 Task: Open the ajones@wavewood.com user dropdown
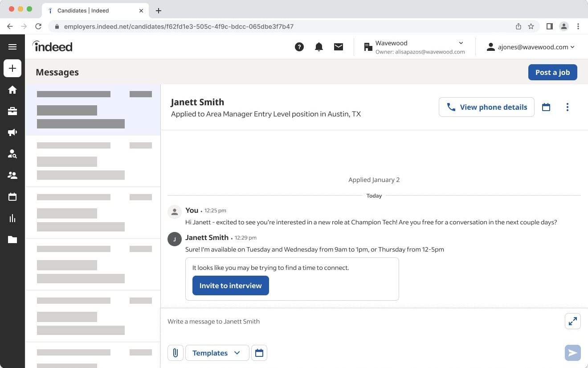(x=531, y=47)
